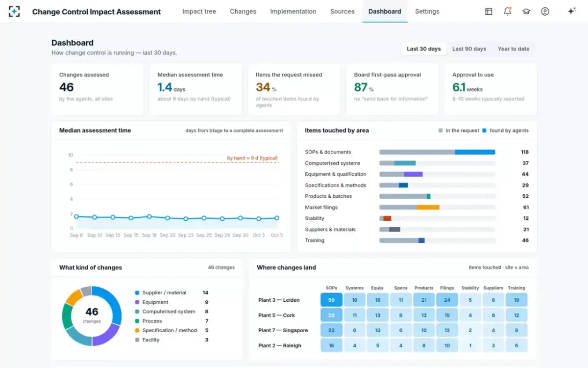The height and width of the screenshot is (368, 588).
Task: Click Plant 3 — Leiden Filings cell 24
Action: click(447, 300)
